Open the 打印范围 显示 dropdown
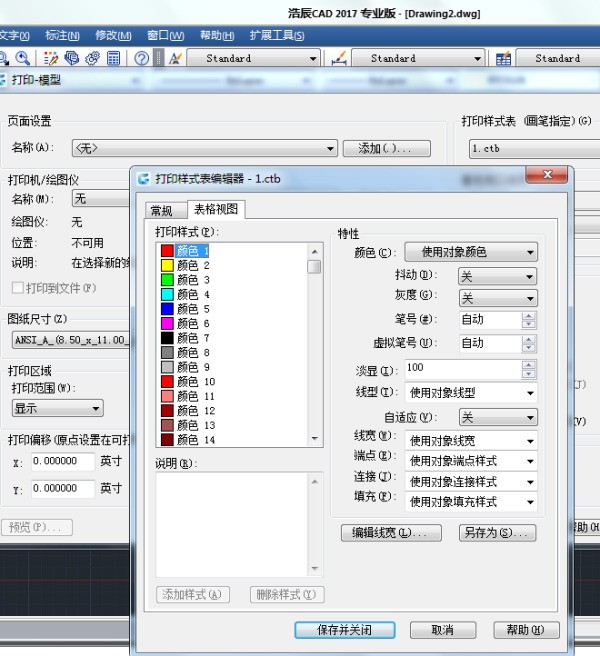 coord(58,408)
